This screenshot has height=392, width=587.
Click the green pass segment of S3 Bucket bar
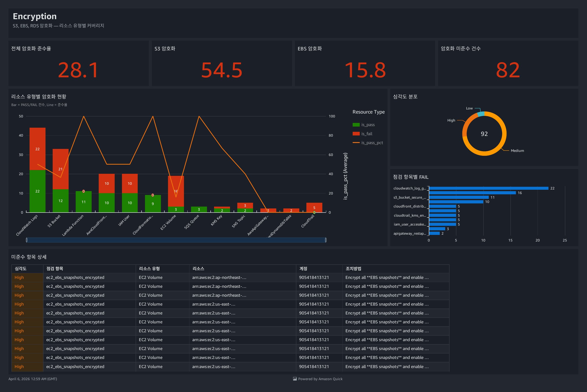(x=60, y=201)
